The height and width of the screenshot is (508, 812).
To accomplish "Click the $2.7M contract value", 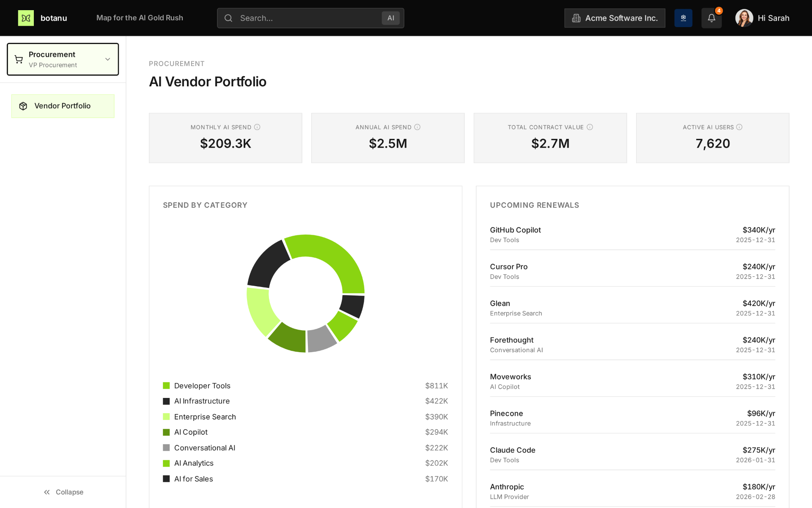I will [x=550, y=144].
